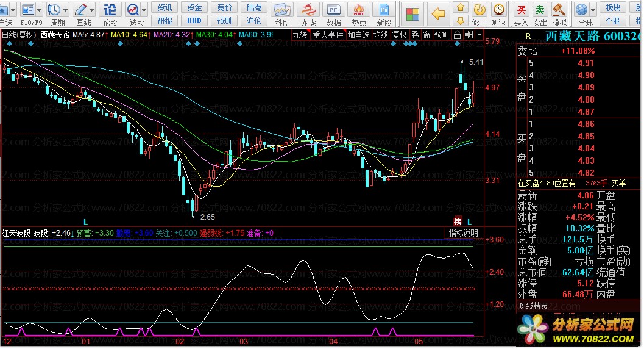644x349 pixels.
Task: Open the 新股 IPO icon
Action: [384, 10]
